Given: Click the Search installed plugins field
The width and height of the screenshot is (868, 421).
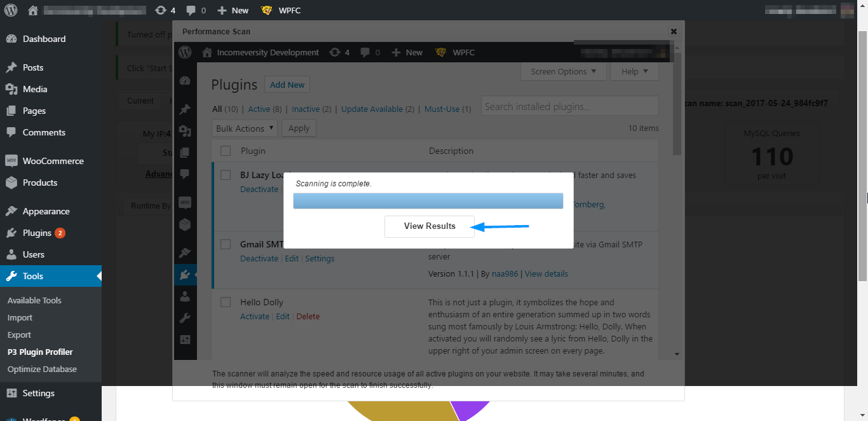Looking at the screenshot, I should (x=570, y=106).
